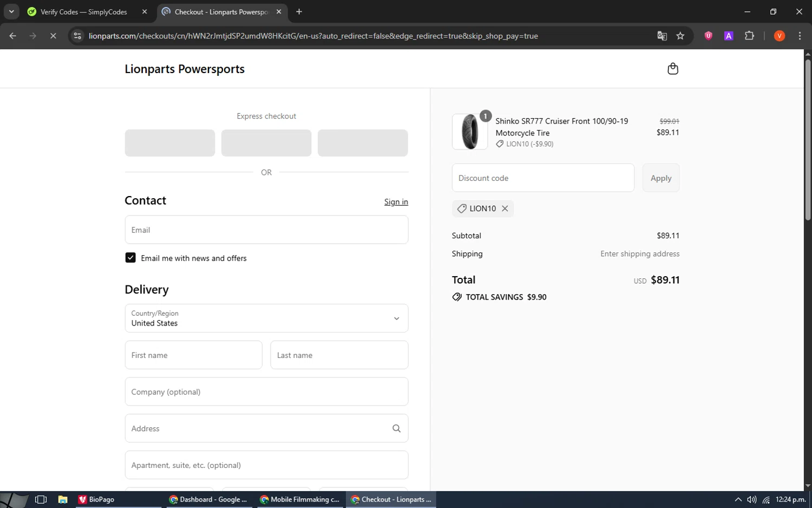Go back to the previous page

click(x=12, y=36)
